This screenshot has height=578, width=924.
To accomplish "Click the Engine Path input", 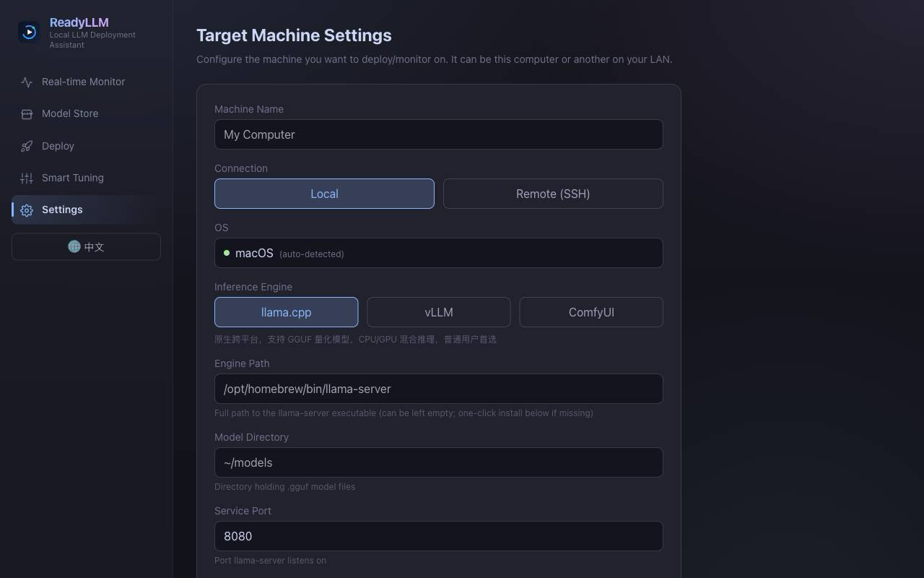I will point(439,389).
